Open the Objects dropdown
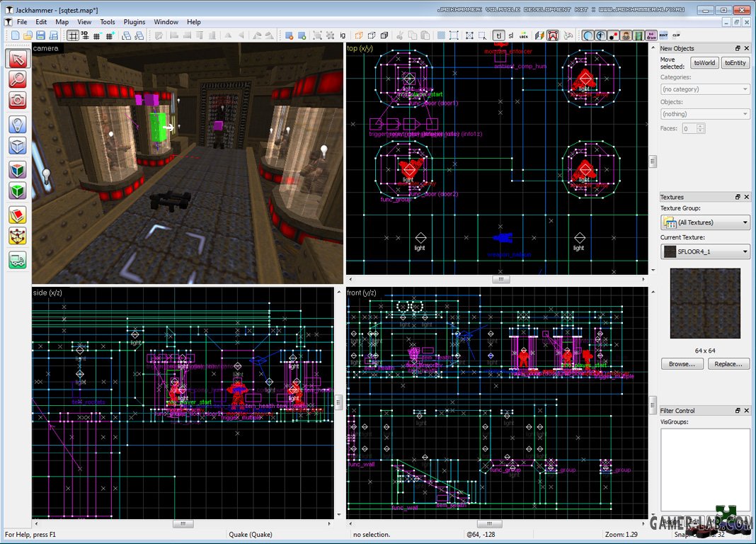The height and width of the screenshot is (544, 756). click(705, 114)
